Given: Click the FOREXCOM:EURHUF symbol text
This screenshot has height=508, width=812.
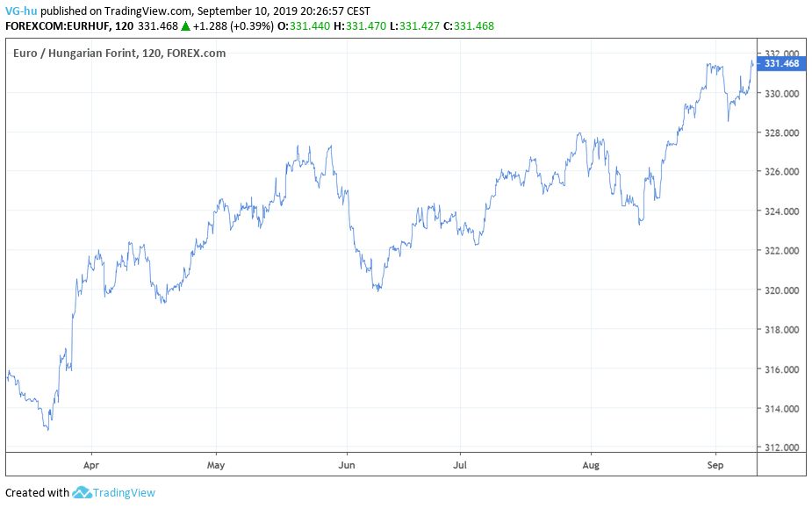Looking at the screenshot, I should pyautogui.click(x=57, y=26).
